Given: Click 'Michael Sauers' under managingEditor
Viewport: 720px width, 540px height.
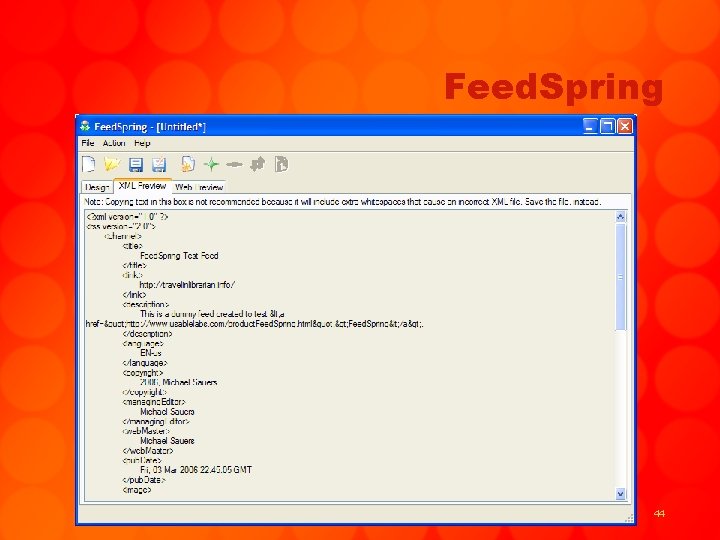Looking at the screenshot, I should (167, 411).
